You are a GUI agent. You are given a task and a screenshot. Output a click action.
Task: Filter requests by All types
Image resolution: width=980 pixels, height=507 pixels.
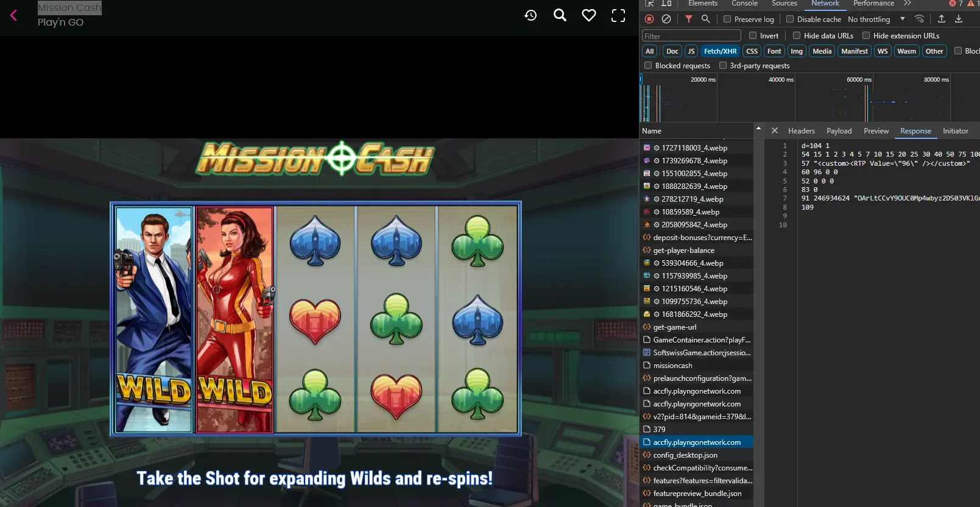click(x=650, y=51)
